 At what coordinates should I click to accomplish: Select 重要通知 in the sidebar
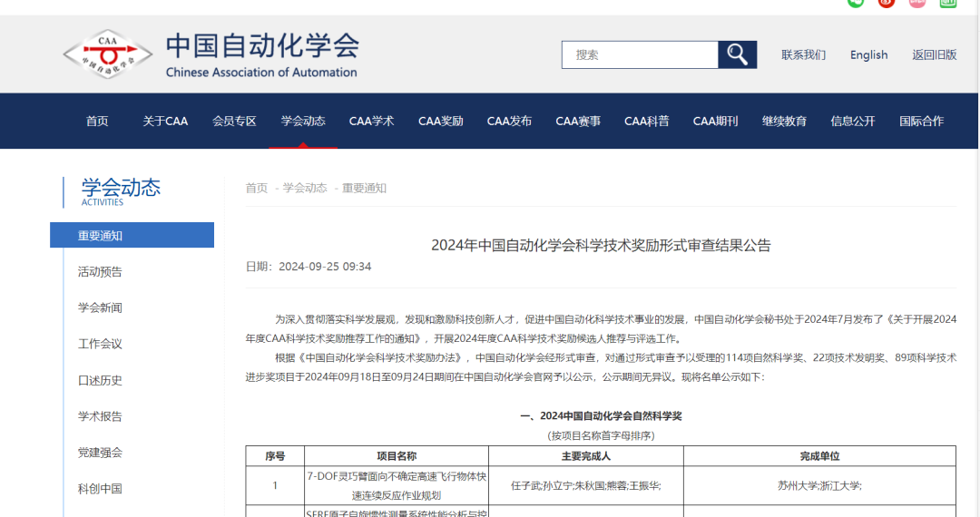pyautogui.click(x=132, y=236)
